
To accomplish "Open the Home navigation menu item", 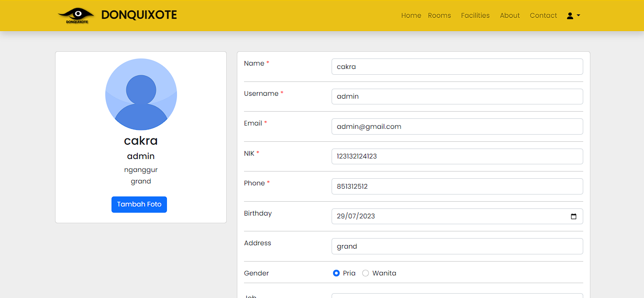I will 411,15.
